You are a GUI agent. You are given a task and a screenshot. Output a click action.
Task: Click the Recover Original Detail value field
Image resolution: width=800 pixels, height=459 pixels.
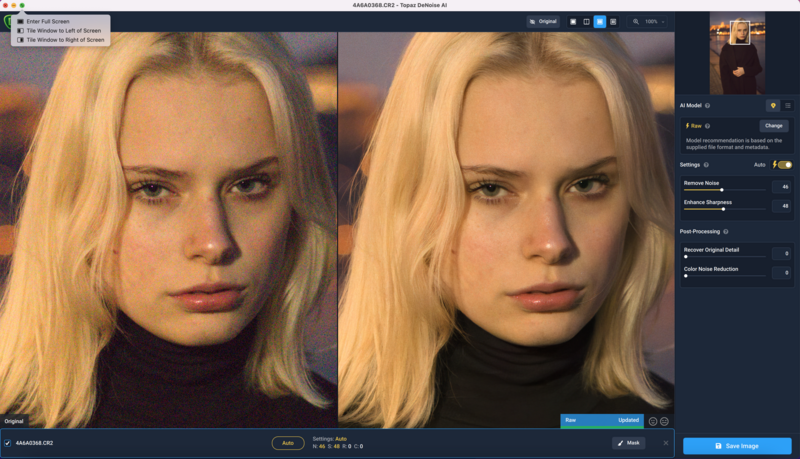click(781, 253)
